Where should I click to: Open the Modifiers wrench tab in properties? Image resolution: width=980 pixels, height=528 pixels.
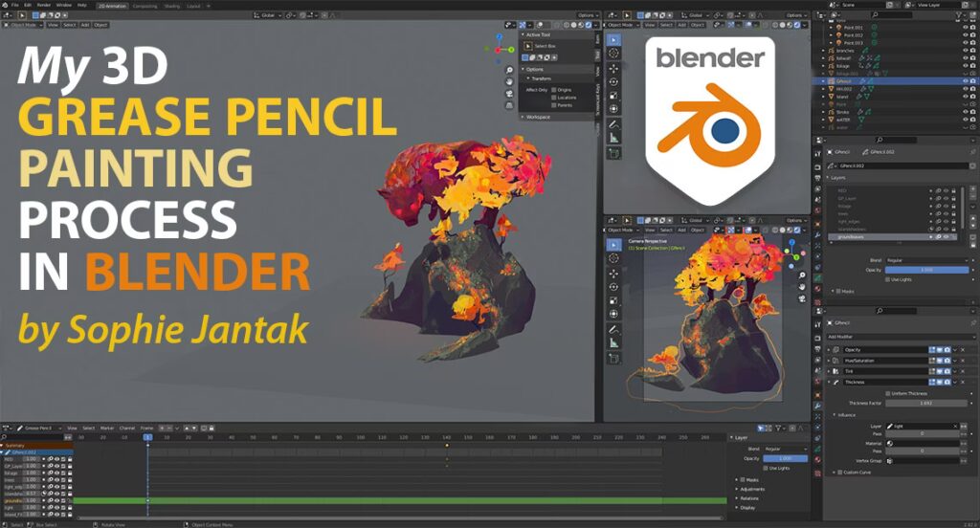817,407
